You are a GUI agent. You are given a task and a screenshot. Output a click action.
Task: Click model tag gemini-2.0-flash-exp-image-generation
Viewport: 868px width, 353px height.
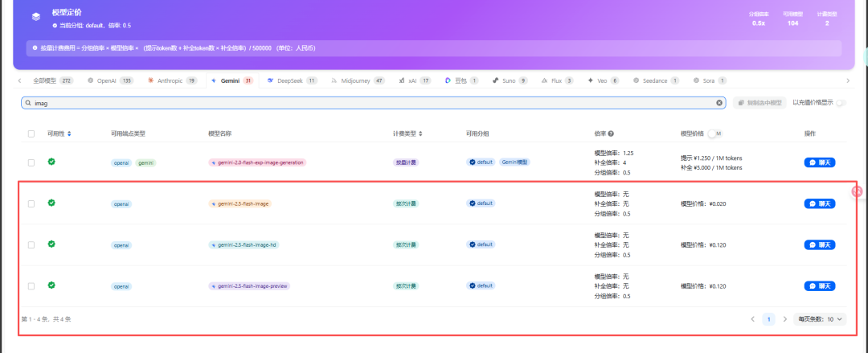(257, 162)
